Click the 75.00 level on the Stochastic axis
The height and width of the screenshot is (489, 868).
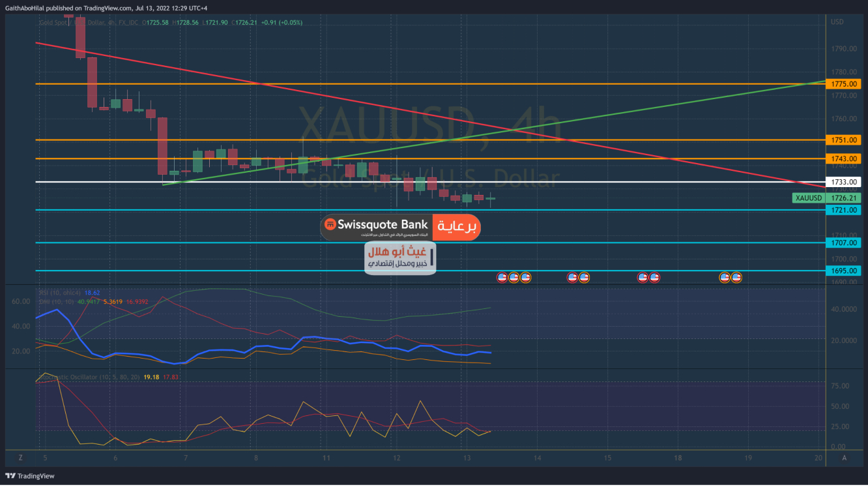point(841,386)
